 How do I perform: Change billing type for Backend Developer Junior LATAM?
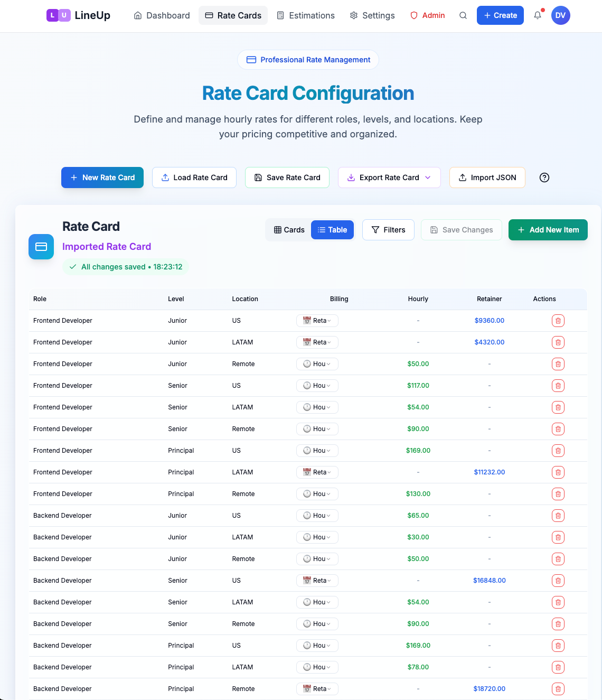317,537
